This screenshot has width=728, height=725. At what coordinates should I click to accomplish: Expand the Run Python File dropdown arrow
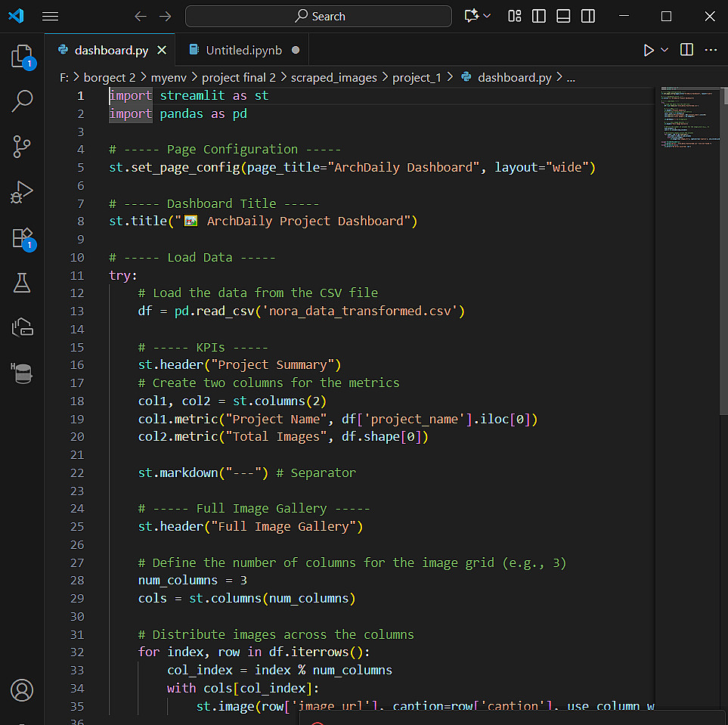click(x=664, y=50)
